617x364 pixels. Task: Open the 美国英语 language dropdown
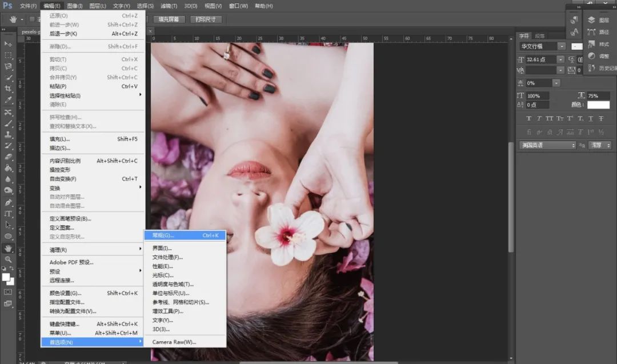[548, 145]
